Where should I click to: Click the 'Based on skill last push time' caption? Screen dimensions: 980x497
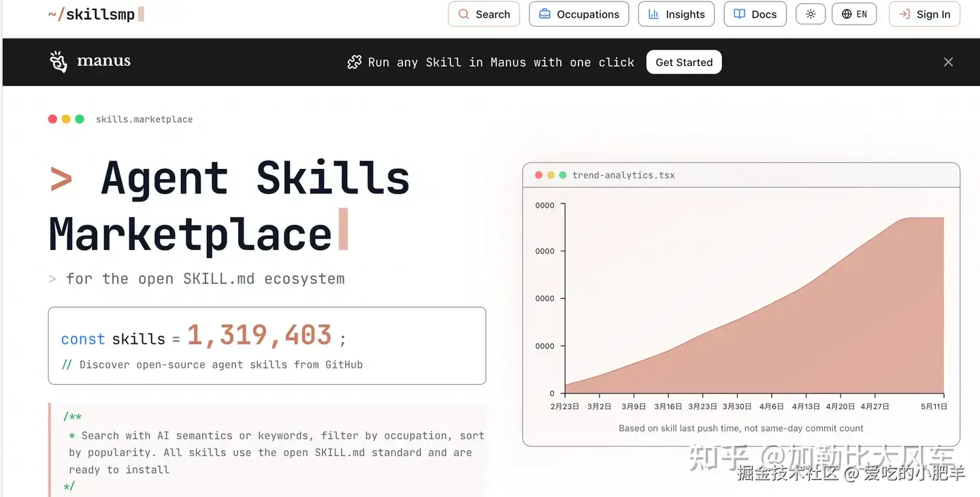(x=741, y=428)
